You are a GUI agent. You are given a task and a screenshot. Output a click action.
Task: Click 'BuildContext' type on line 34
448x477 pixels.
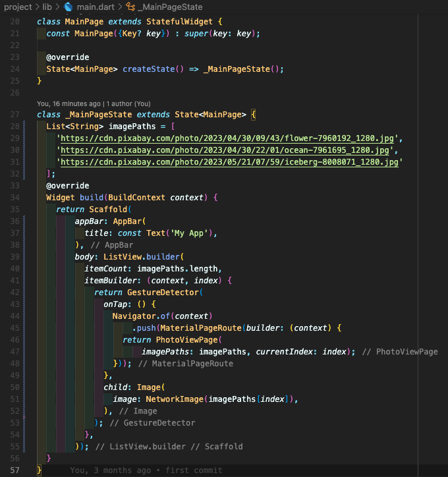point(137,198)
